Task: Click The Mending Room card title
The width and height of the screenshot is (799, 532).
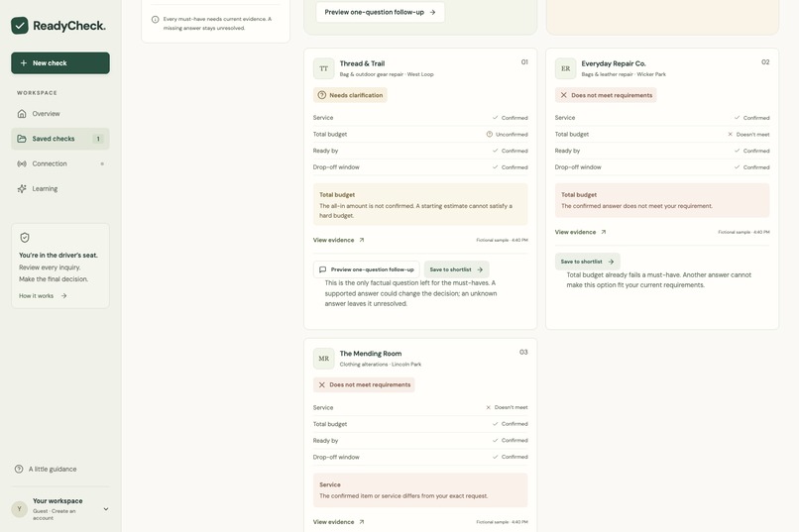Action: [371, 354]
